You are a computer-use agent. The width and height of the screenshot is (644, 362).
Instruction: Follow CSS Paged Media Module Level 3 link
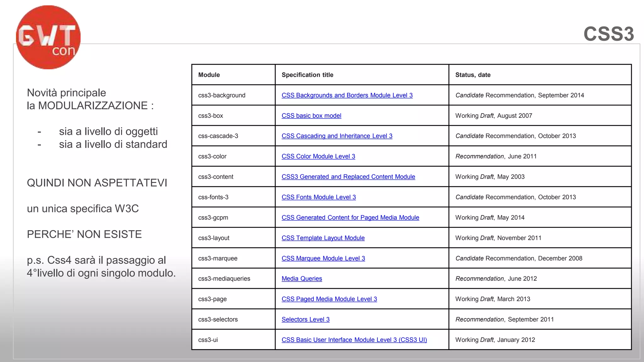click(x=329, y=299)
